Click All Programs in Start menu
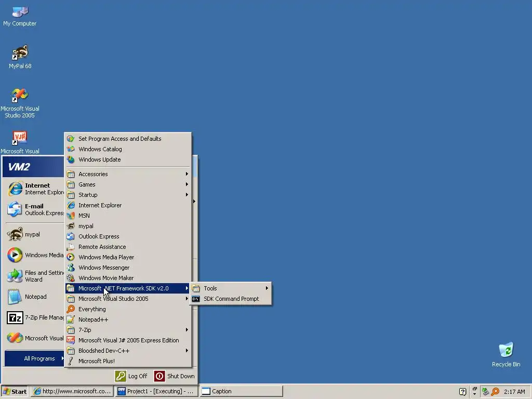This screenshot has width=532, height=399. coord(34,358)
